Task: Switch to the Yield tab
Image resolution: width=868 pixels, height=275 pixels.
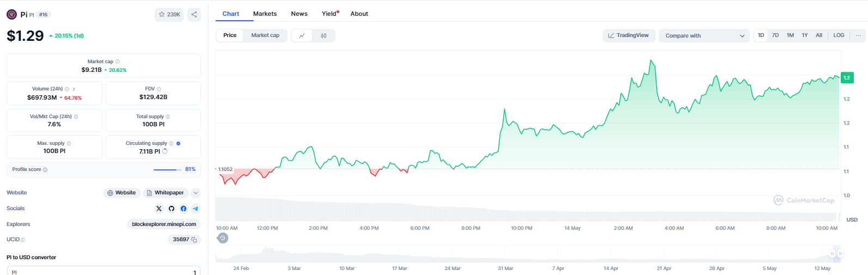Action: [x=329, y=14]
